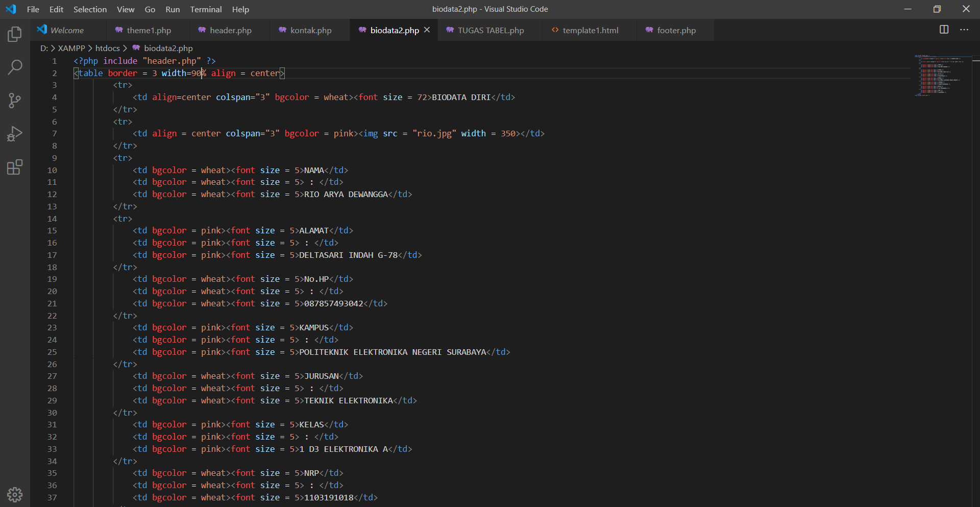Expand the breadcrumb chevron after htdocs
Viewport: 980px width, 507px height.
125,48
